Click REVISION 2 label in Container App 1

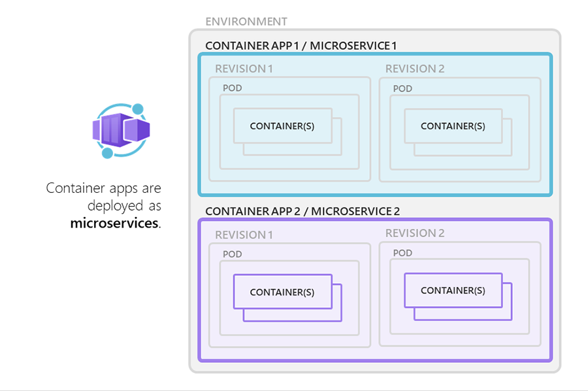point(415,69)
